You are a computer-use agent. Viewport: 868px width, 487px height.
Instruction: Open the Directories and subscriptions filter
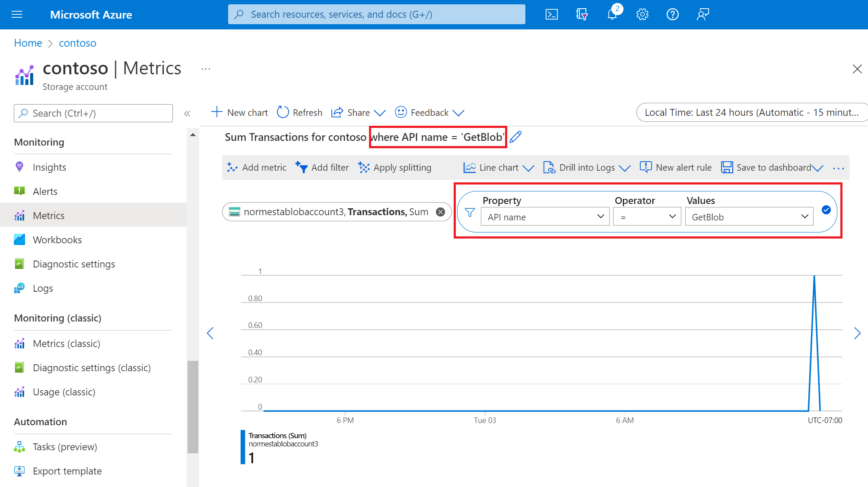(582, 15)
